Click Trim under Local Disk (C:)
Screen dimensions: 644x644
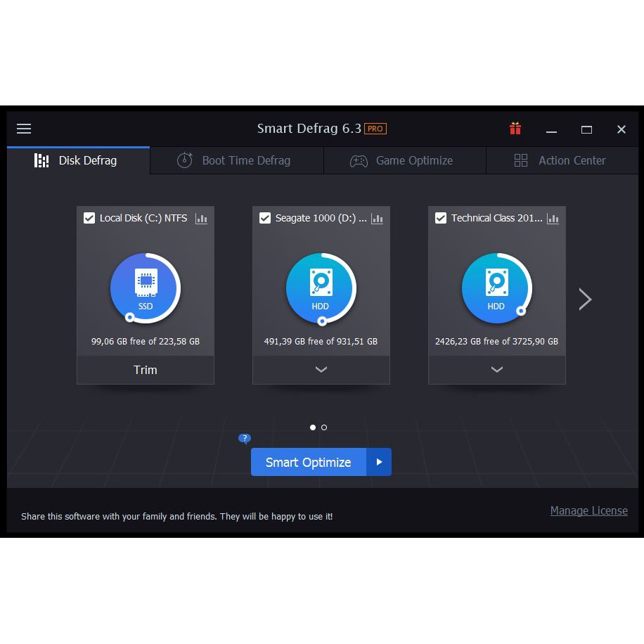(x=146, y=370)
